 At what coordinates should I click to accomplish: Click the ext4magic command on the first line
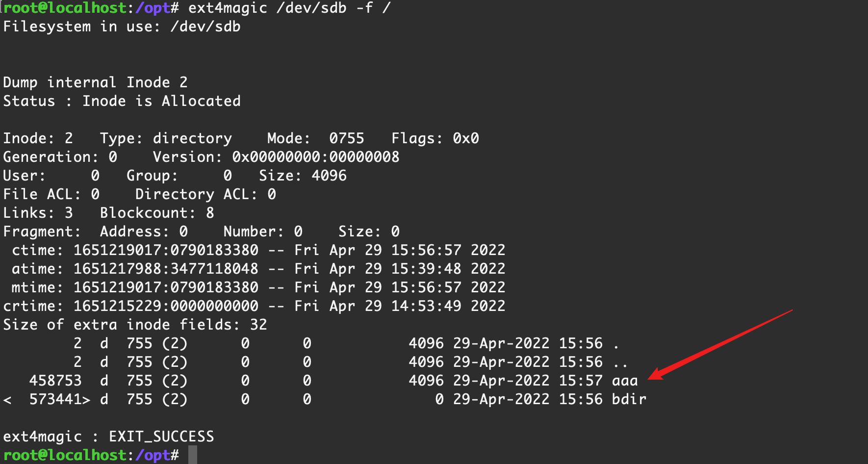[x=228, y=8]
